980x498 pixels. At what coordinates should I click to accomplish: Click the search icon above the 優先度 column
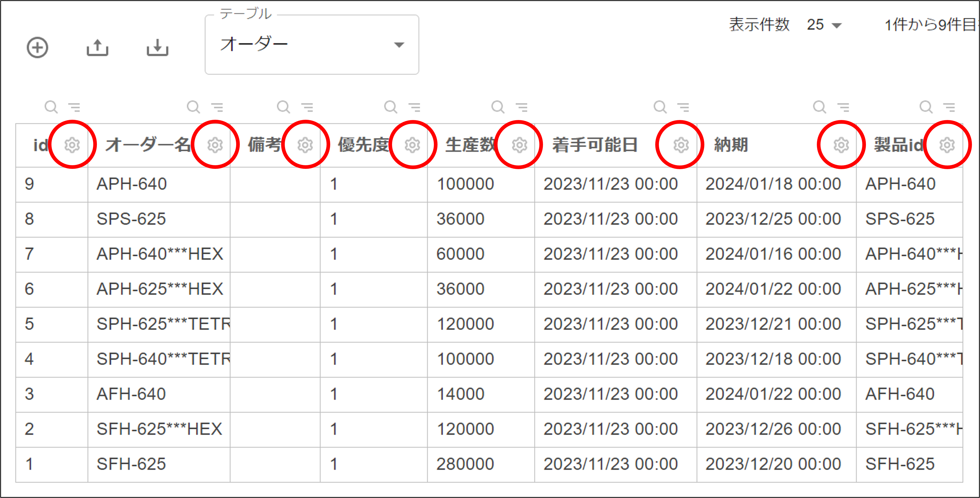pyautogui.click(x=391, y=107)
